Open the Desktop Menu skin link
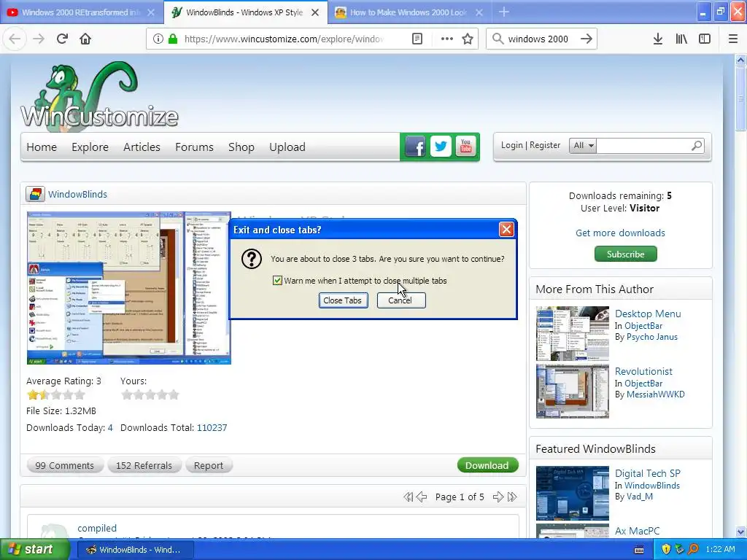This screenshot has height=560, width=747. pyautogui.click(x=648, y=314)
